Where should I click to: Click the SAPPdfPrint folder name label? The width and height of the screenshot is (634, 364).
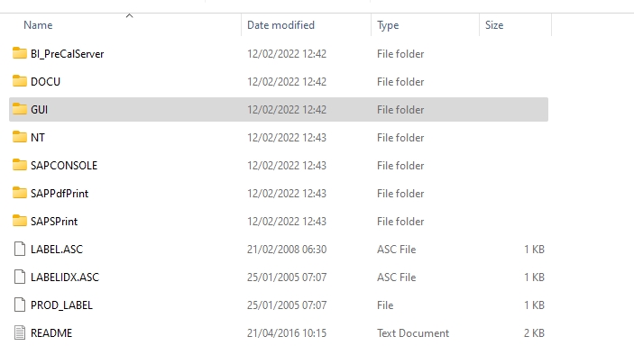click(60, 193)
